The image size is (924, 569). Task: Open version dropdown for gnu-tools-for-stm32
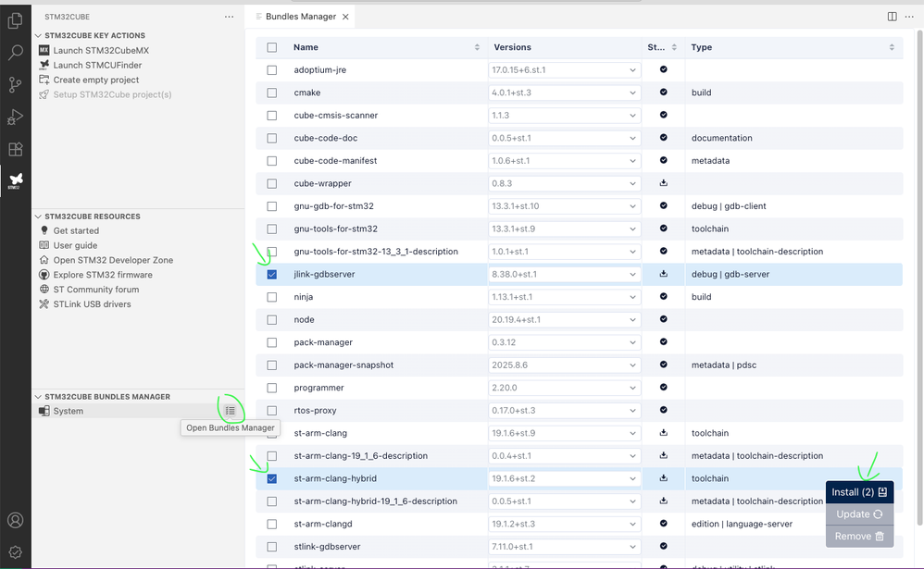point(564,229)
